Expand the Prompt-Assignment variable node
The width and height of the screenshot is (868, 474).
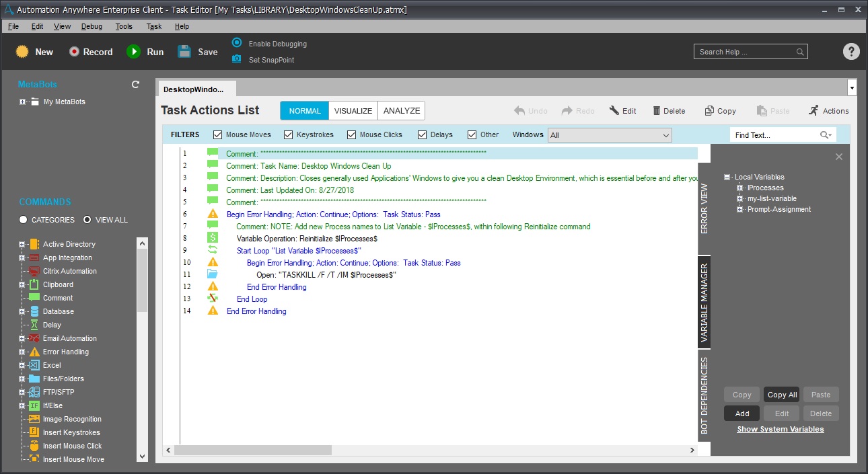(740, 209)
